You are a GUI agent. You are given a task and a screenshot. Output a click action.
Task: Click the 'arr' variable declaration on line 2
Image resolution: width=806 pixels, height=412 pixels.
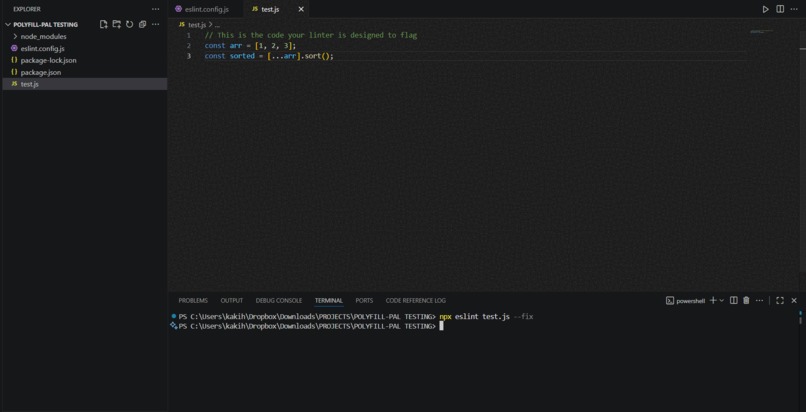coord(236,46)
